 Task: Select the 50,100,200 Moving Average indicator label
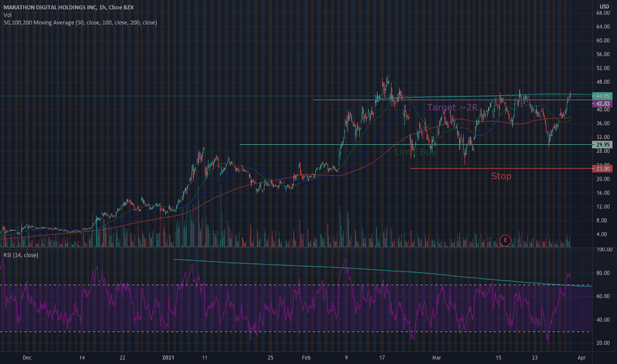click(x=80, y=23)
